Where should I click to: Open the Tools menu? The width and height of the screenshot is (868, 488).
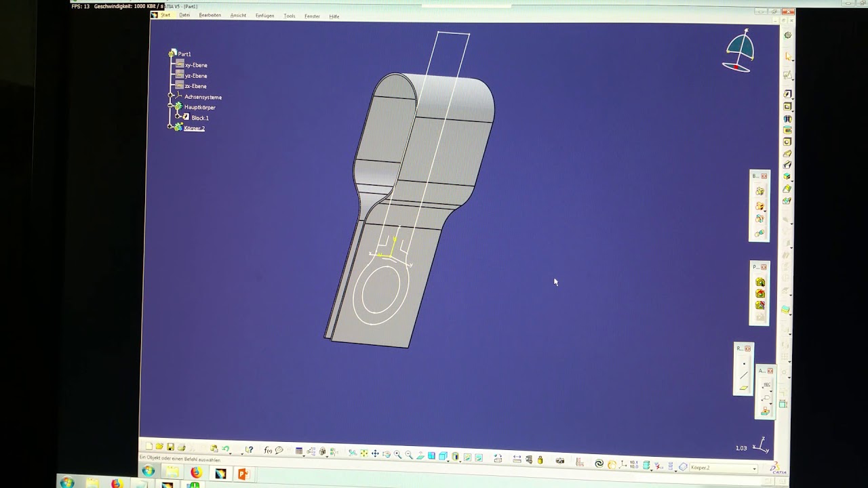pyautogui.click(x=290, y=16)
